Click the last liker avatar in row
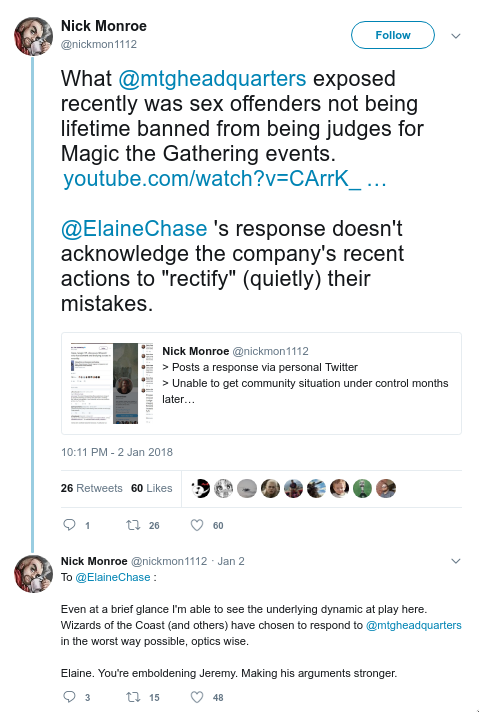Screen dimensions: 479x712 tap(385, 489)
